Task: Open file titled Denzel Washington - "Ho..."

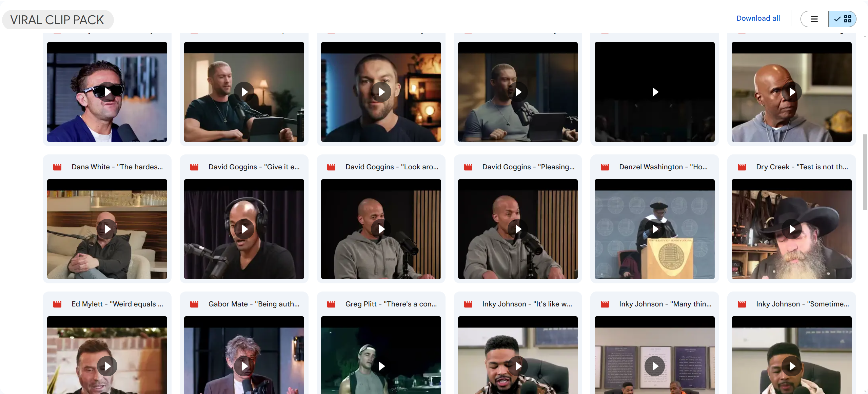Action: [664, 167]
